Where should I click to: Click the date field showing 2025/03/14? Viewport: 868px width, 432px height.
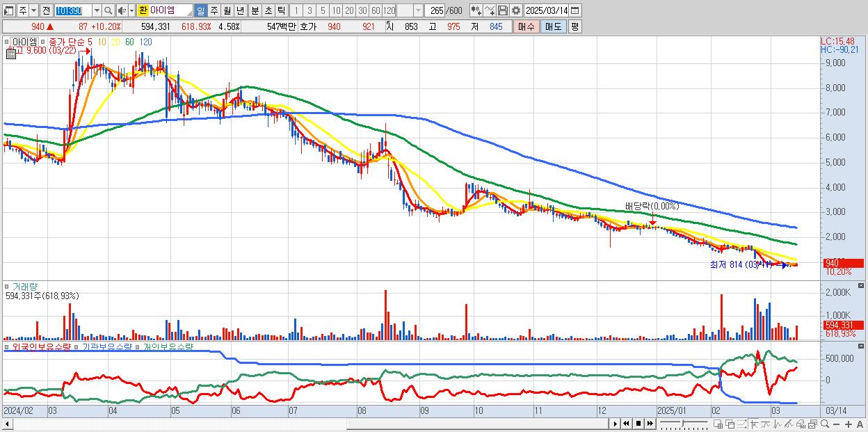coord(546,10)
